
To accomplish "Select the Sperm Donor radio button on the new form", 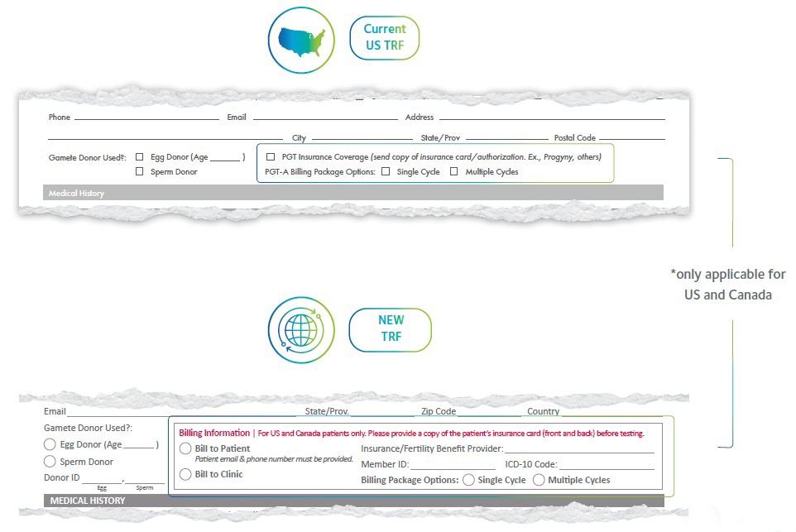I will [49, 462].
